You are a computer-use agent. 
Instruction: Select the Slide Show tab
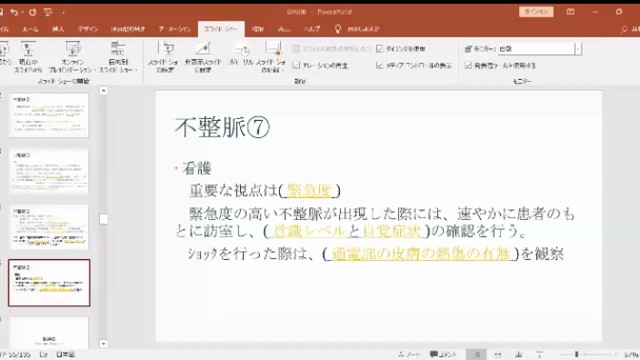click(221, 29)
